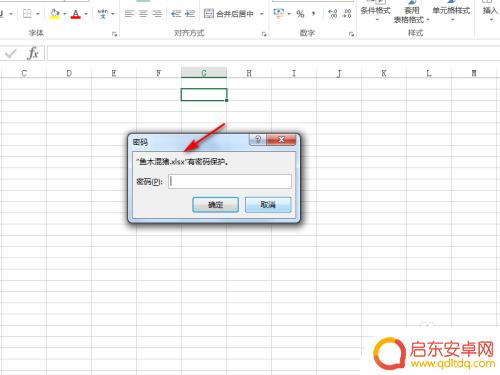The width and height of the screenshot is (500, 375).
Task: Decrease indent
Action: tap(176, 14)
